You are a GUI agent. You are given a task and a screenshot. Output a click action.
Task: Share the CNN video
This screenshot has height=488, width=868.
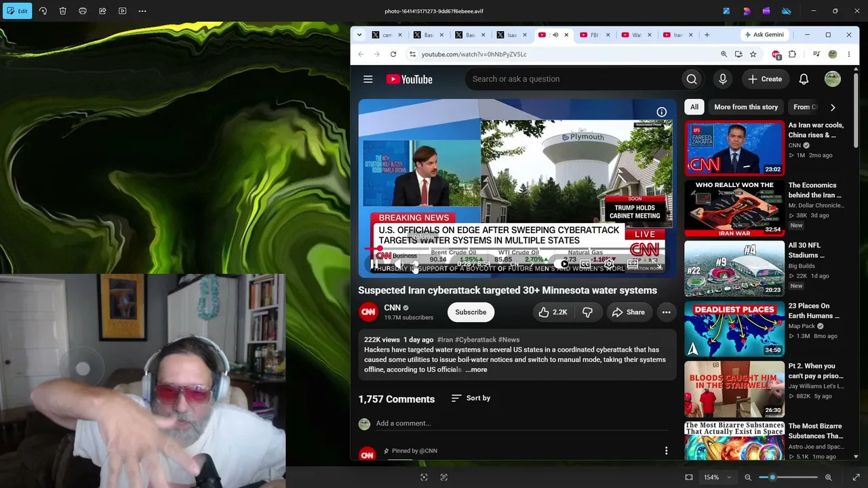629,312
